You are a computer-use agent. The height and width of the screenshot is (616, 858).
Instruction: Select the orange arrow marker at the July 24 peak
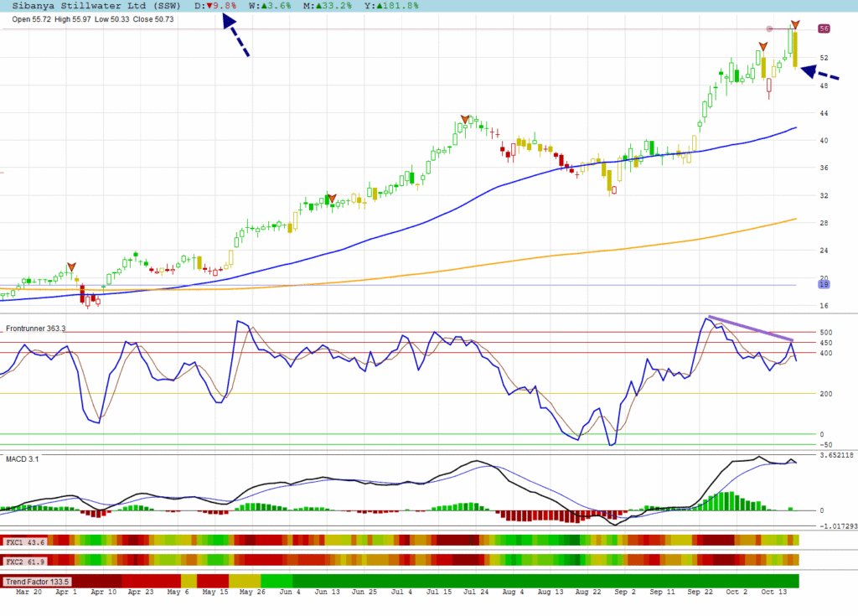tap(463, 119)
